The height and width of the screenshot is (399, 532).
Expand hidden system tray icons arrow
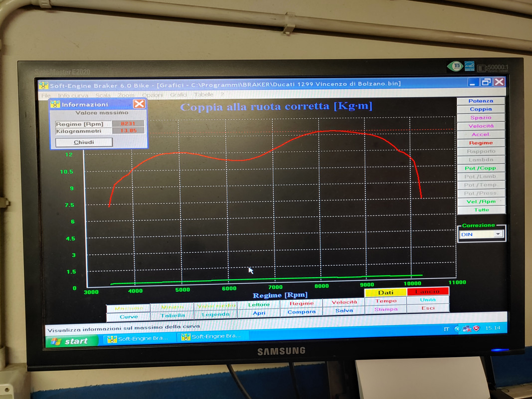pyautogui.click(x=457, y=329)
